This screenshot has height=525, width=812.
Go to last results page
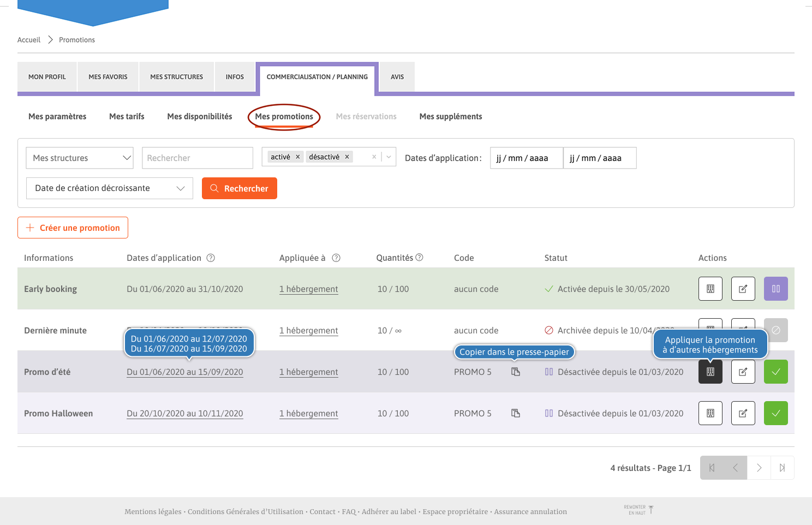pyautogui.click(x=782, y=468)
